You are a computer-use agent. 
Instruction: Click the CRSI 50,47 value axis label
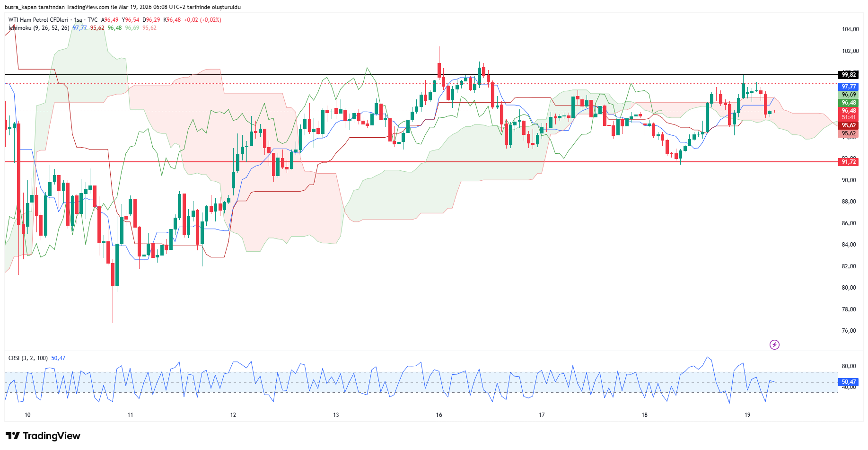click(x=849, y=382)
